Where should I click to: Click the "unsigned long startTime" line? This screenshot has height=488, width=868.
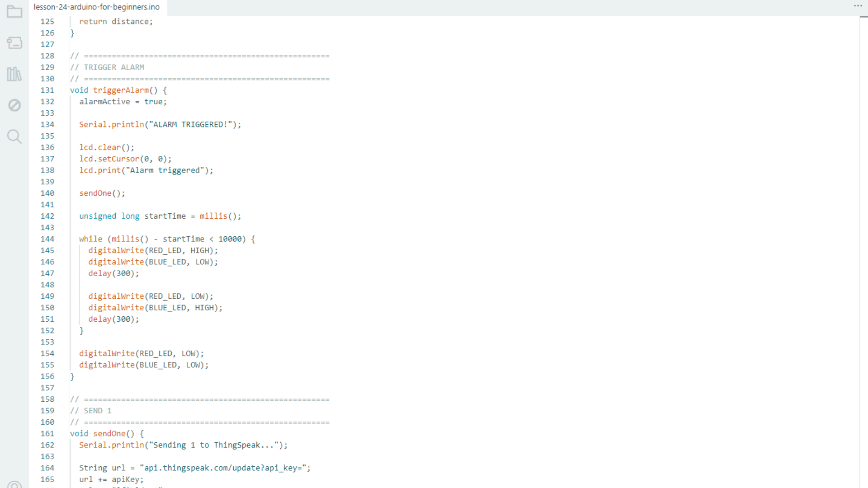point(160,216)
